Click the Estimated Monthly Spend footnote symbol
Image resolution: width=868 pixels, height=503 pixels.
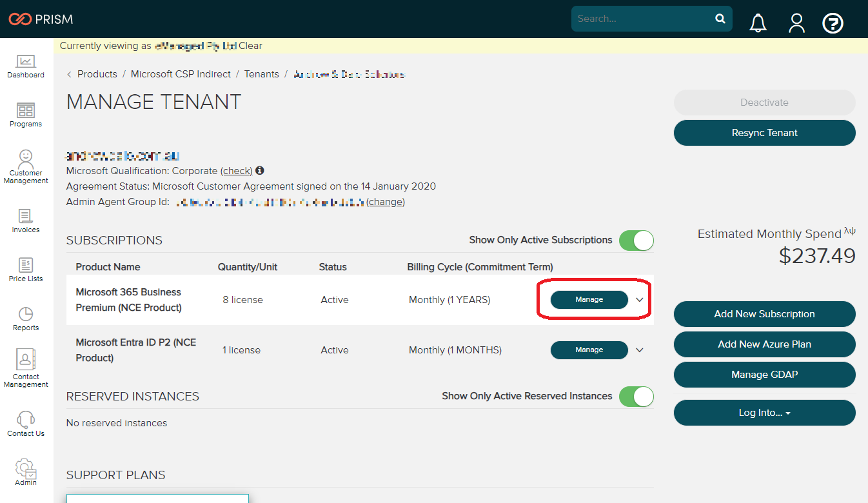(850, 232)
